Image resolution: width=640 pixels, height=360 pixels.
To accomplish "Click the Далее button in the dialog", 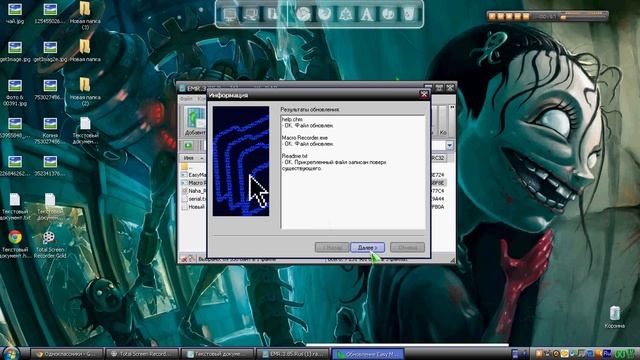I will (367, 247).
